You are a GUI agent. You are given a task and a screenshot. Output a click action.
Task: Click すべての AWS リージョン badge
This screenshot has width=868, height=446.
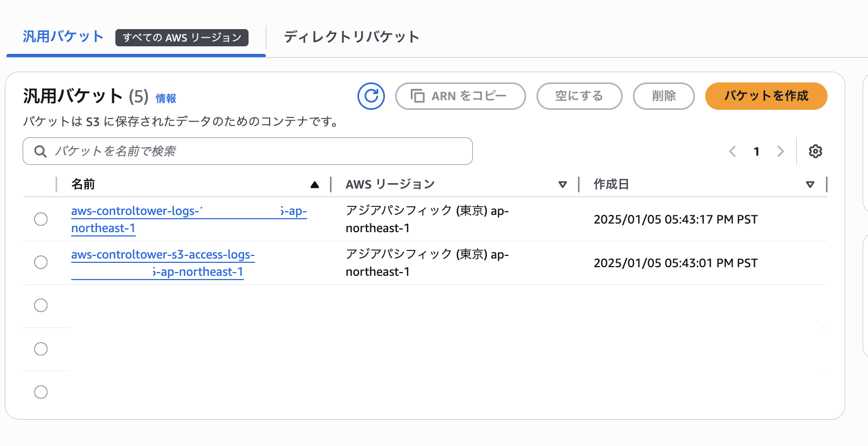[182, 38]
